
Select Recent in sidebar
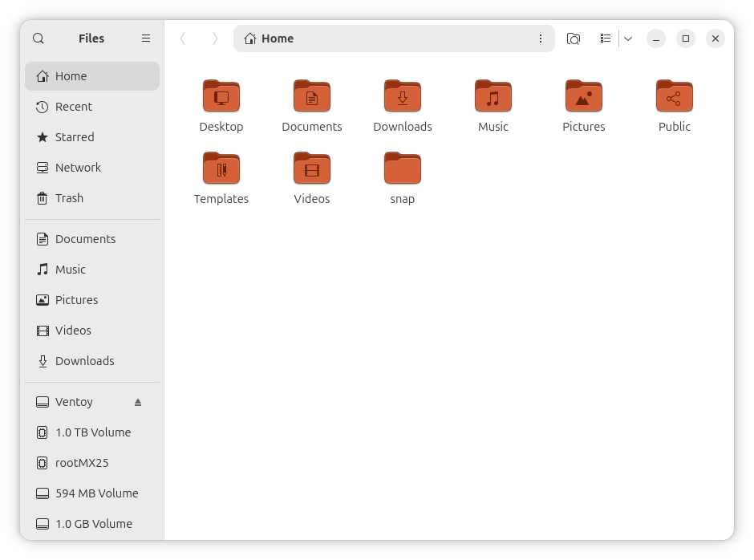click(x=74, y=107)
